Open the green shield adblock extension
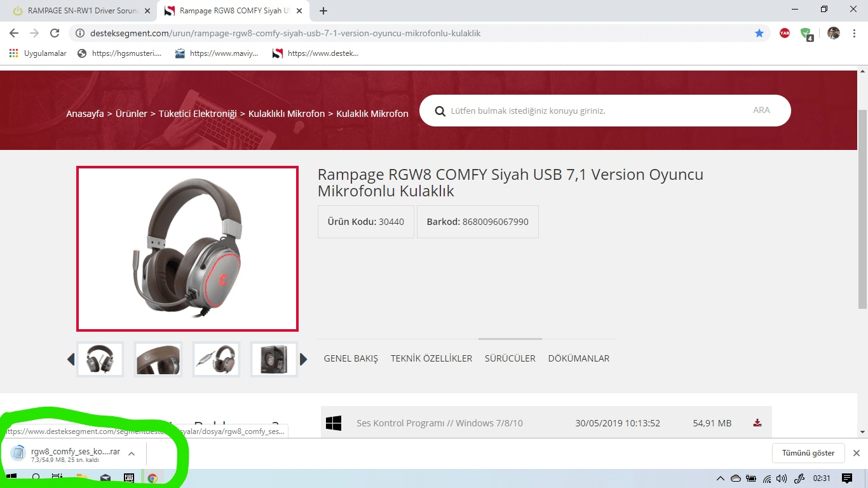 click(806, 34)
